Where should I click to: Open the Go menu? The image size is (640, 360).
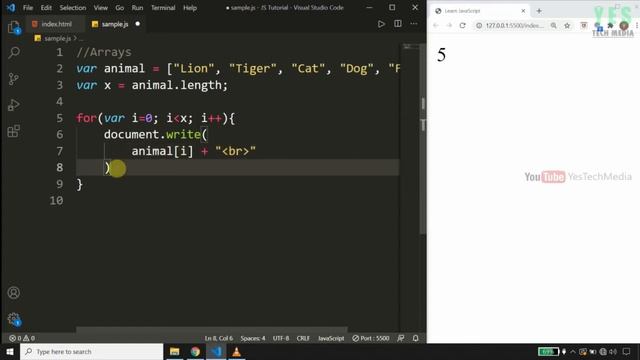[120, 8]
